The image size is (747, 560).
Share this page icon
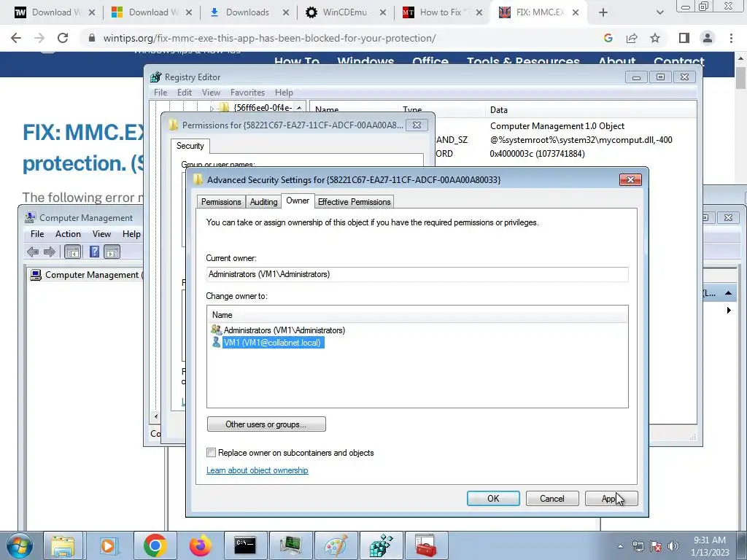point(632,38)
